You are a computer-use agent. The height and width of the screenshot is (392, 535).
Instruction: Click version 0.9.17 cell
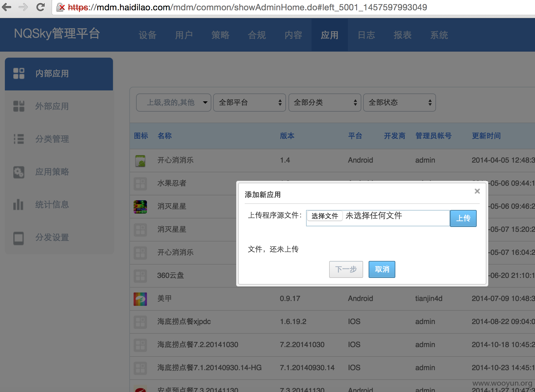point(290,299)
